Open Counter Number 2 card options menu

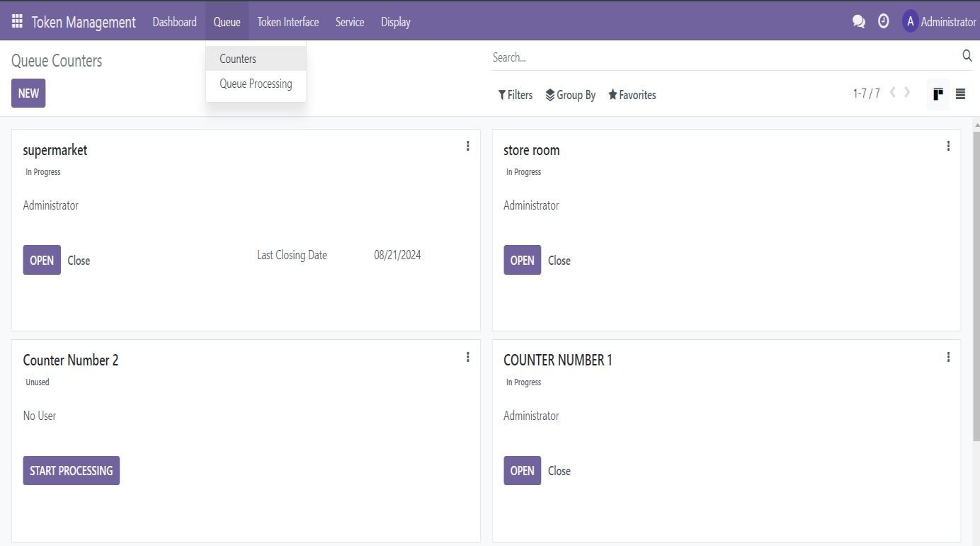pyautogui.click(x=467, y=357)
